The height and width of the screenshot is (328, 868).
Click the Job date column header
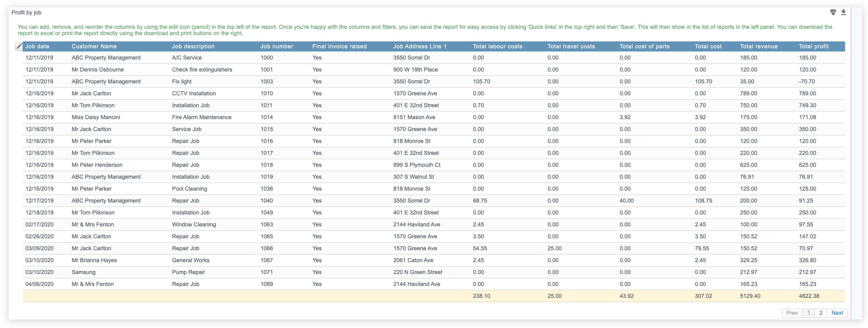click(37, 46)
